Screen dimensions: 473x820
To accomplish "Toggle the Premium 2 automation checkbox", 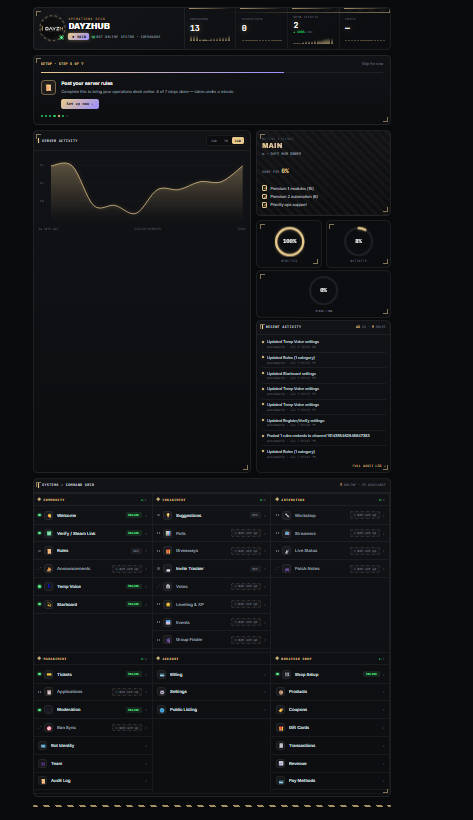I will [x=264, y=197].
